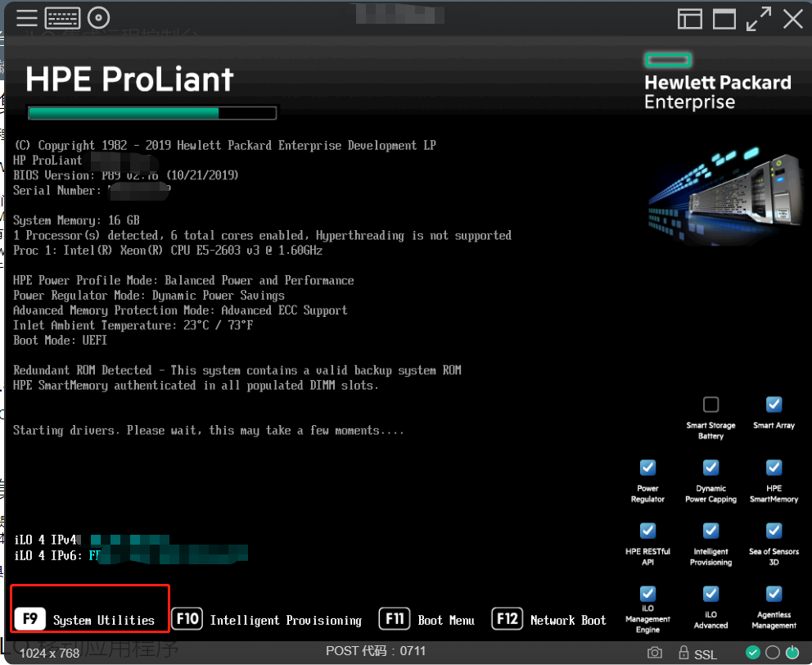The height and width of the screenshot is (665, 812).
Task: Click the System Memory: 16 GB line
Action: pyautogui.click(x=76, y=220)
